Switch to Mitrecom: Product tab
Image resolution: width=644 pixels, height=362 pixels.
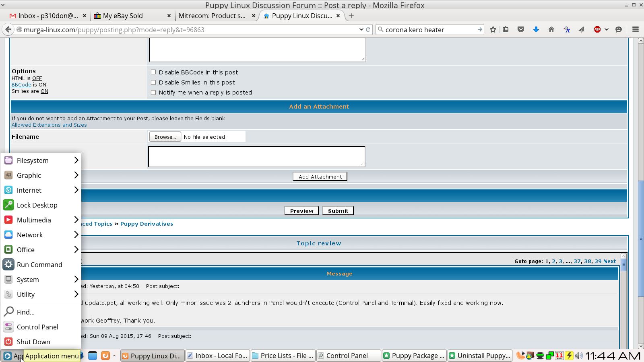pyautogui.click(x=217, y=16)
